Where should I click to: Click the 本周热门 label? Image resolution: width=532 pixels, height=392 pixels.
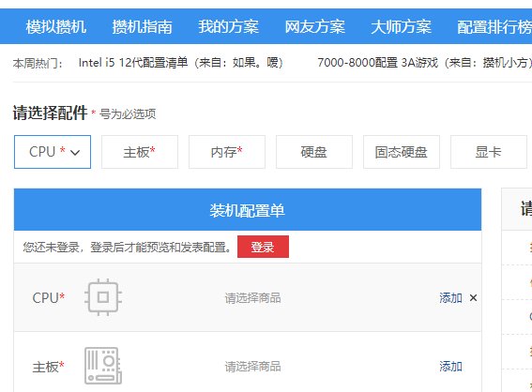point(38,63)
